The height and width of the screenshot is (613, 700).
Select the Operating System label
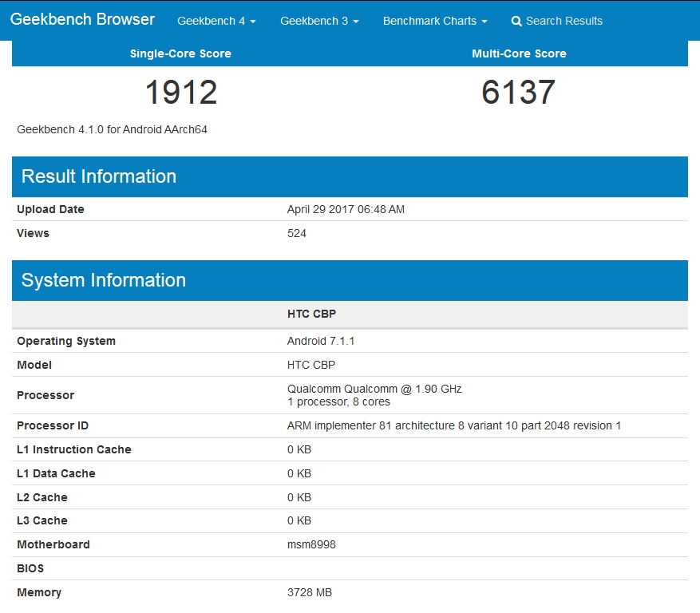[66, 341]
